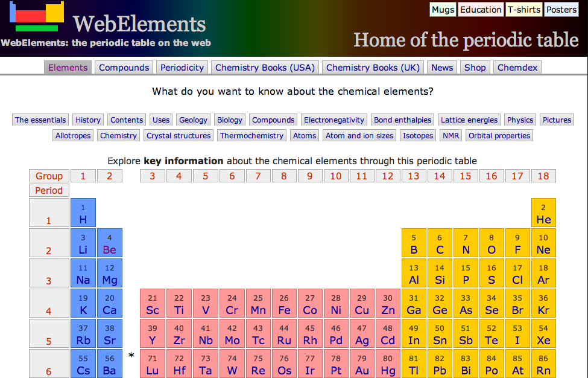The height and width of the screenshot is (378, 588).
Task: Select Carbon from the periodic table
Action: [440, 243]
